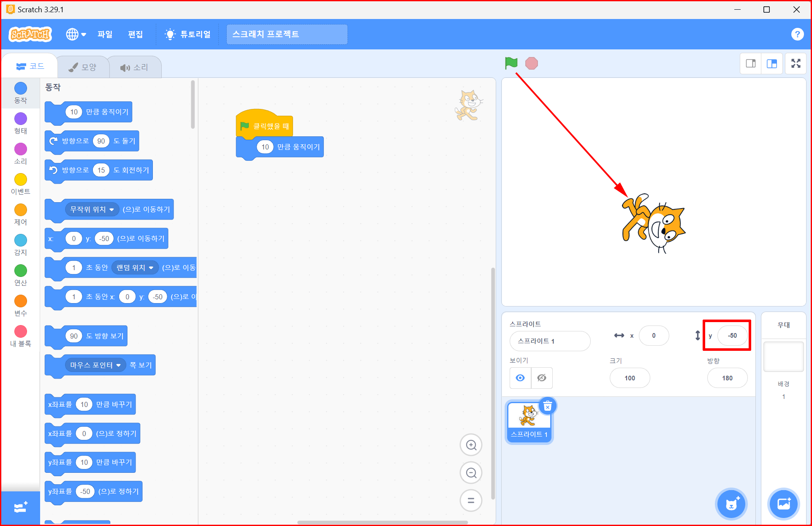
Task: Open the add extension button
Action: (x=20, y=508)
